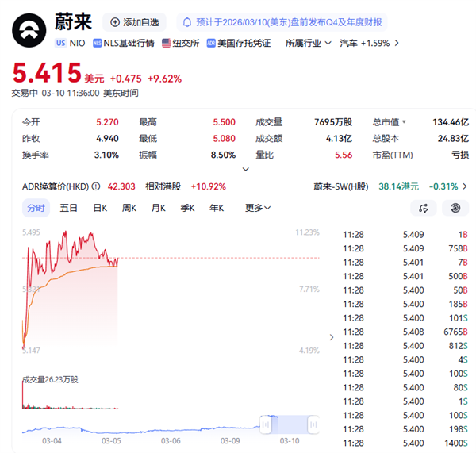Click the 美国存托凭证 ADR icon
Image resolution: width=476 pixels, height=453 pixels.
pyautogui.click(x=211, y=43)
